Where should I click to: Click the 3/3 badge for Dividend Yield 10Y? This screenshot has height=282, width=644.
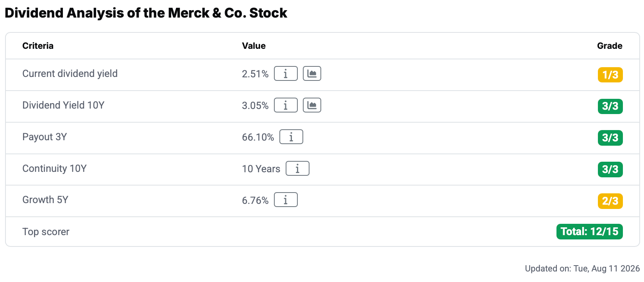(x=610, y=106)
